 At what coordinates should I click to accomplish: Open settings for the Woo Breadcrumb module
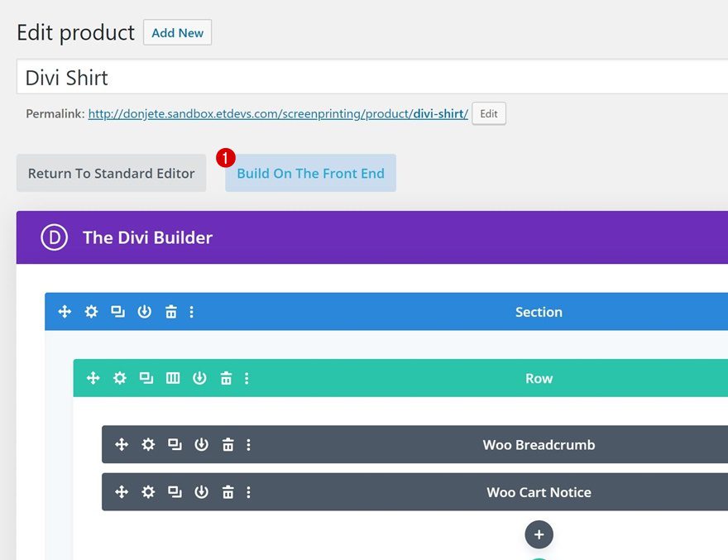tap(148, 444)
